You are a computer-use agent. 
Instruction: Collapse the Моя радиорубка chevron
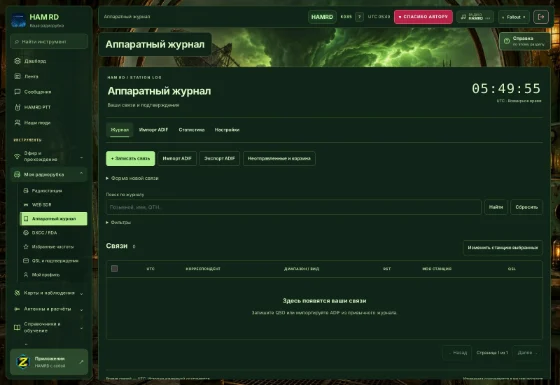81,173
